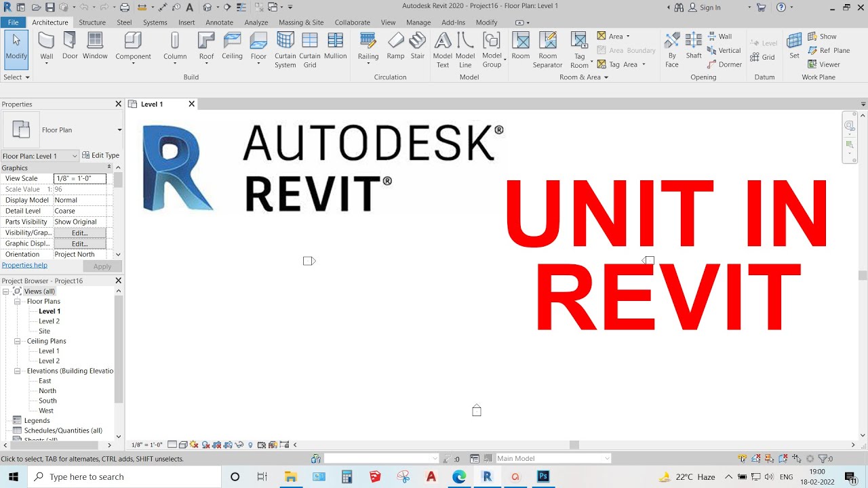Click the Edit Type button
This screenshot has height=488, width=868.
click(x=101, y=156)
